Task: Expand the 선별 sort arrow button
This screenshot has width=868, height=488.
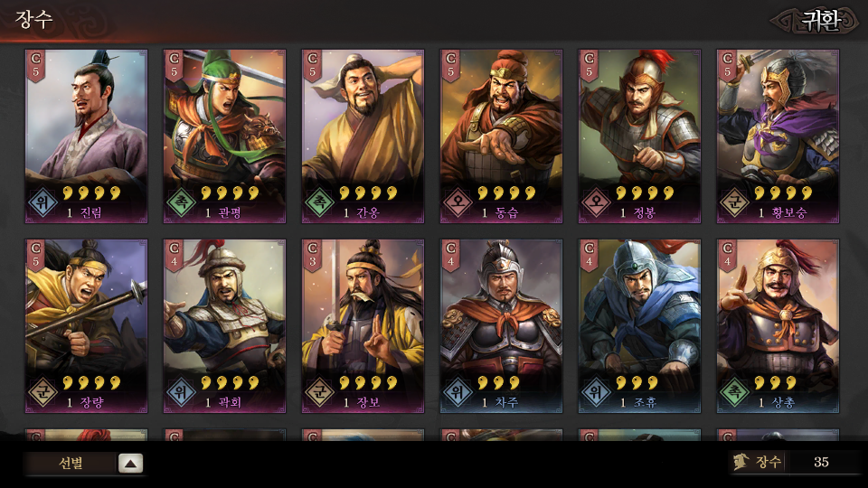Action: coord(130,464)
